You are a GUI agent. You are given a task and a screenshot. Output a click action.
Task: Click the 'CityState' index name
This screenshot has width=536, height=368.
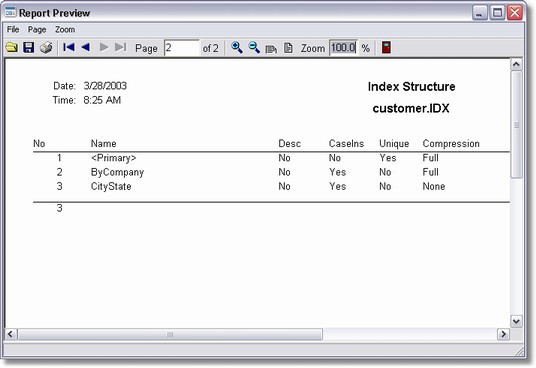tap(111, 187)
